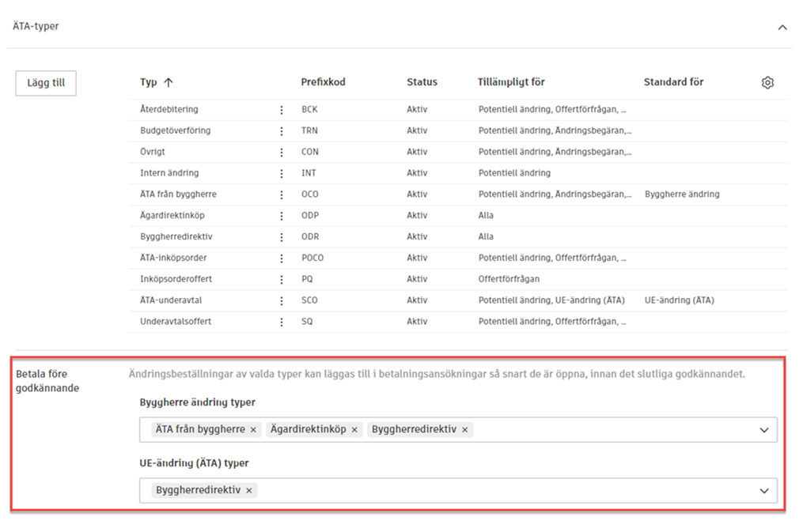
Task: Select the Inköpsorderoffert type
Action: point(176,279)
